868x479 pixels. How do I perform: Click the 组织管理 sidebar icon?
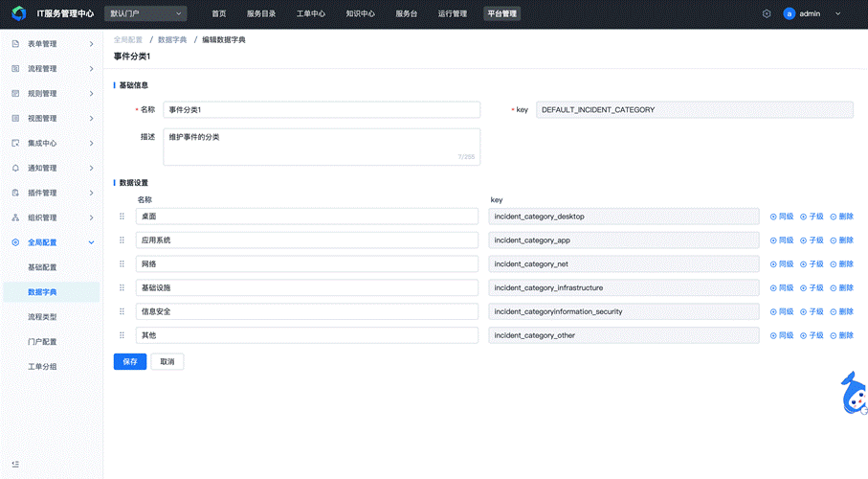pos(15,217)
